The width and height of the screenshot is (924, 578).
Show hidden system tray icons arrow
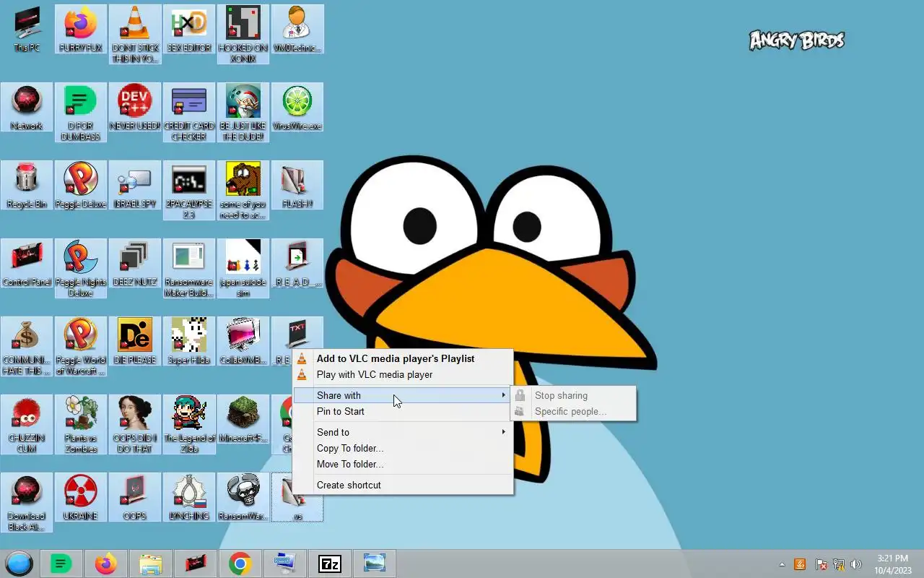[782, 564]
